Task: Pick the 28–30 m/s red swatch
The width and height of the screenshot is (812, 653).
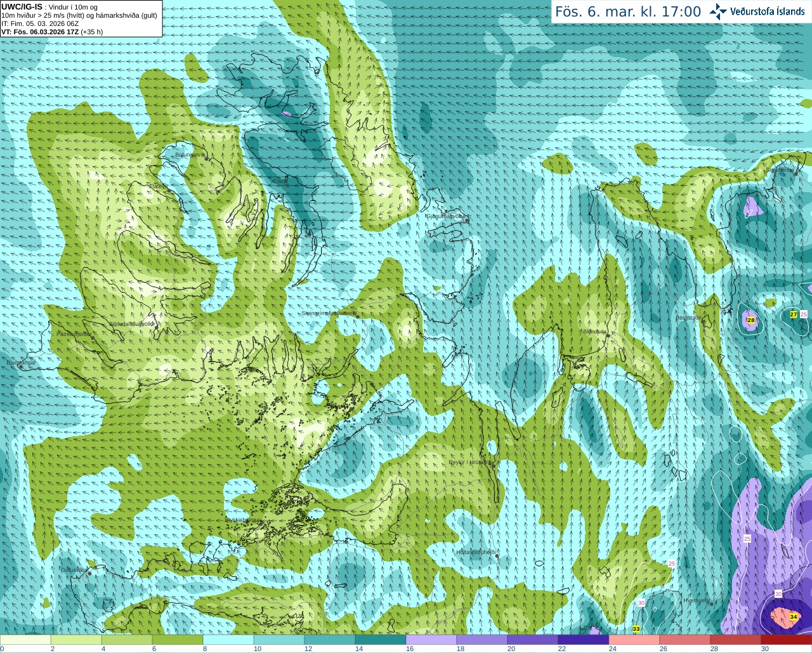Action: pyautogui.click(x=736, y=640)
